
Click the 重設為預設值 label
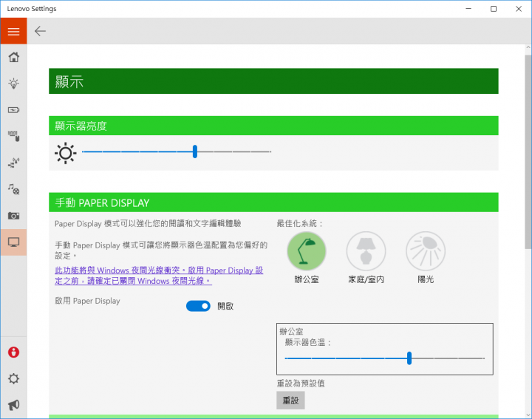(301, 384)
